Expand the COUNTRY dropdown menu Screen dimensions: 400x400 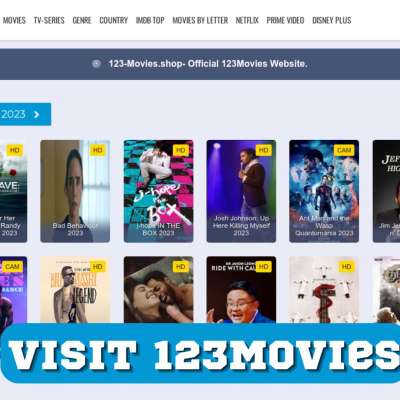(x=114, y=20)
